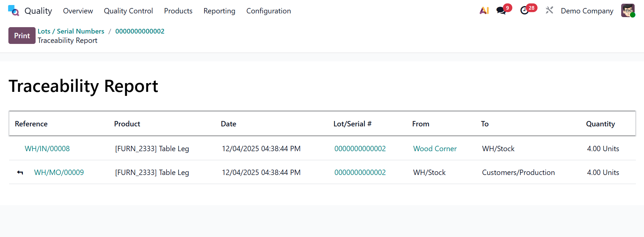Image resolution: width=644 pixels, height=237 pixels.
Task: Open the Wood Corner partner link
Action: 435,149
